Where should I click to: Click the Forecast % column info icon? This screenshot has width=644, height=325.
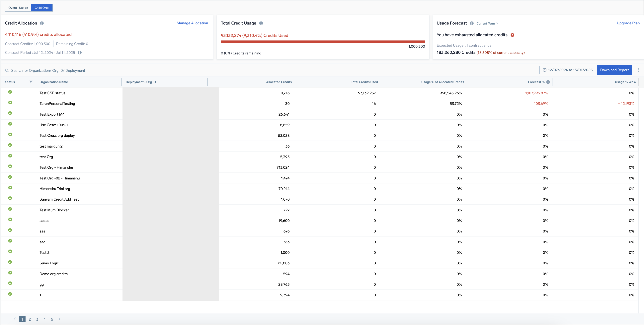548,82
